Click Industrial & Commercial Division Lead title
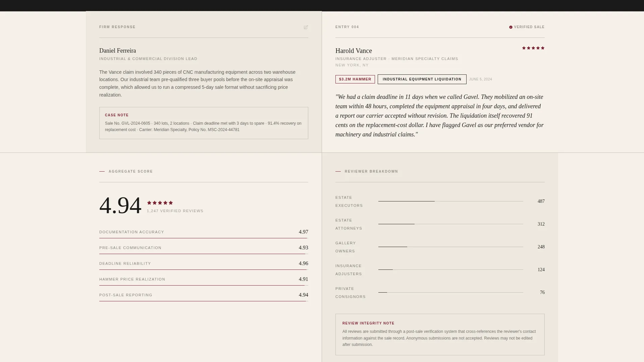Viewport: 644px width, 362px height. pyautogui.click(x=148, y=59)
